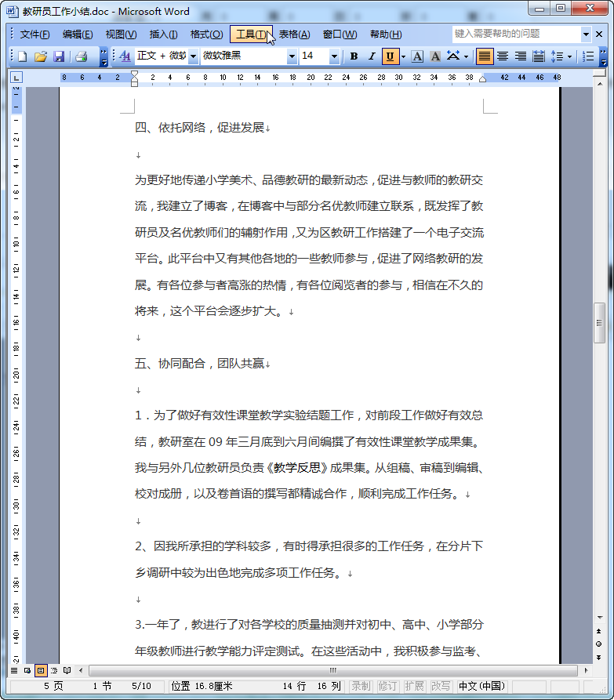Center-align the paragraph
Image resolution: width=614 pixels, height=700 pixels.
[x=503, y=56]
